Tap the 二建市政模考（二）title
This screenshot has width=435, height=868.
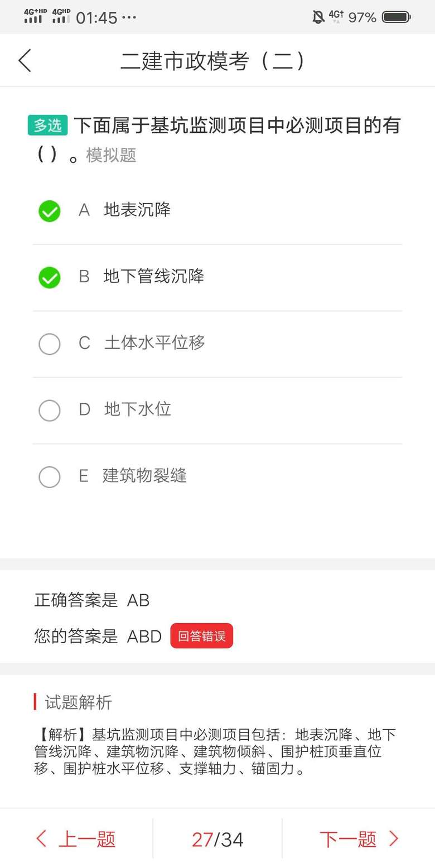coord(214,61)
